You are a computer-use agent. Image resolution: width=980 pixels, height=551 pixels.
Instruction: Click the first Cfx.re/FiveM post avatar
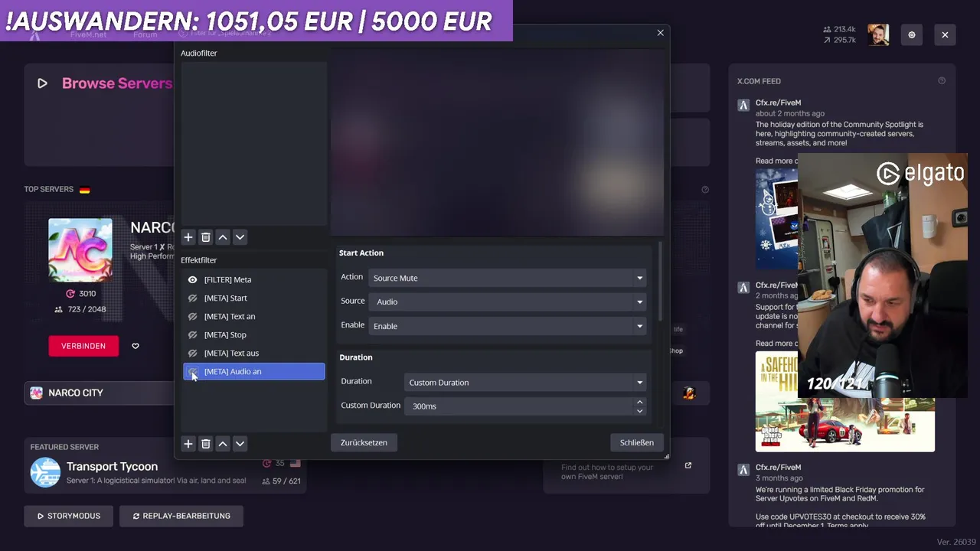[743, 106]
